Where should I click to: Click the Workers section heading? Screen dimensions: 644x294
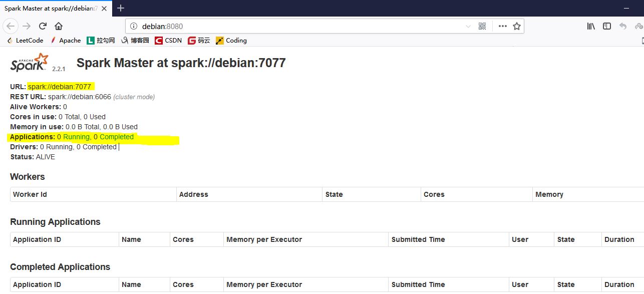[x=28, y=177]
